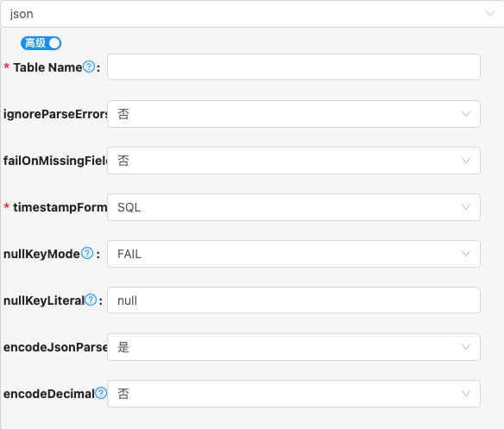This screenshot has height=430, width=504.
Task: Expand the nullKeyMode FAIL dropdown
Action: coord(293,254)
